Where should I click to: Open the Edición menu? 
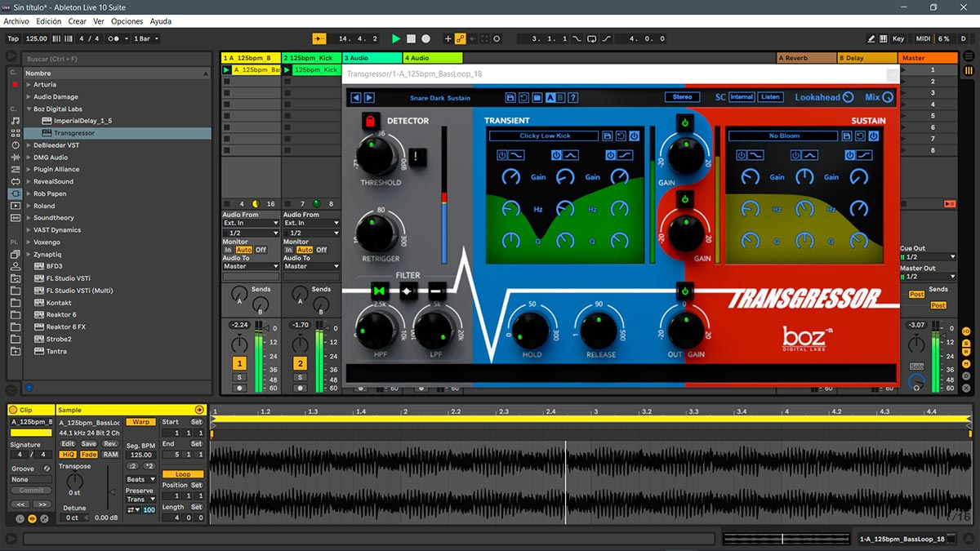[48, 21]
